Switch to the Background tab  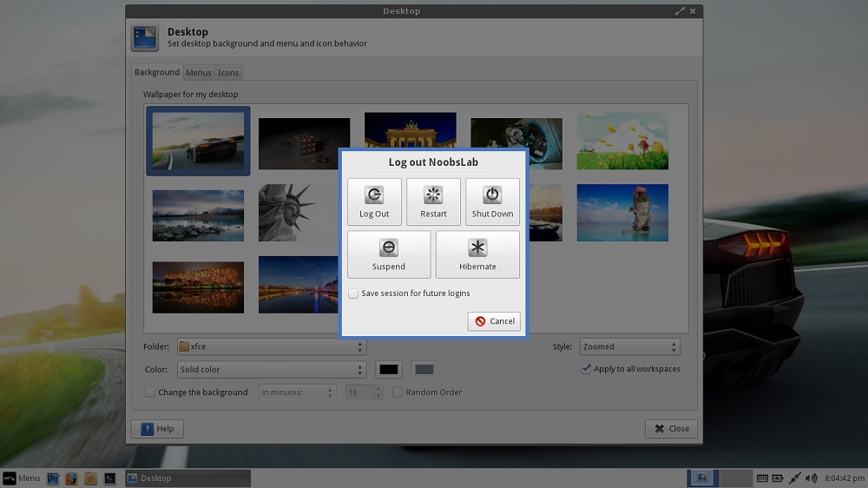point(156,72)
